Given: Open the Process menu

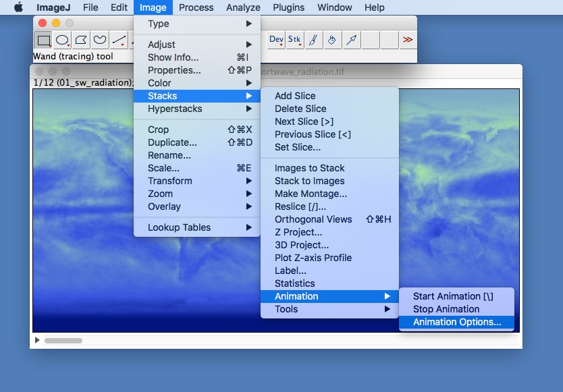Looking at the screenshot, I should (x=196, y=7).
